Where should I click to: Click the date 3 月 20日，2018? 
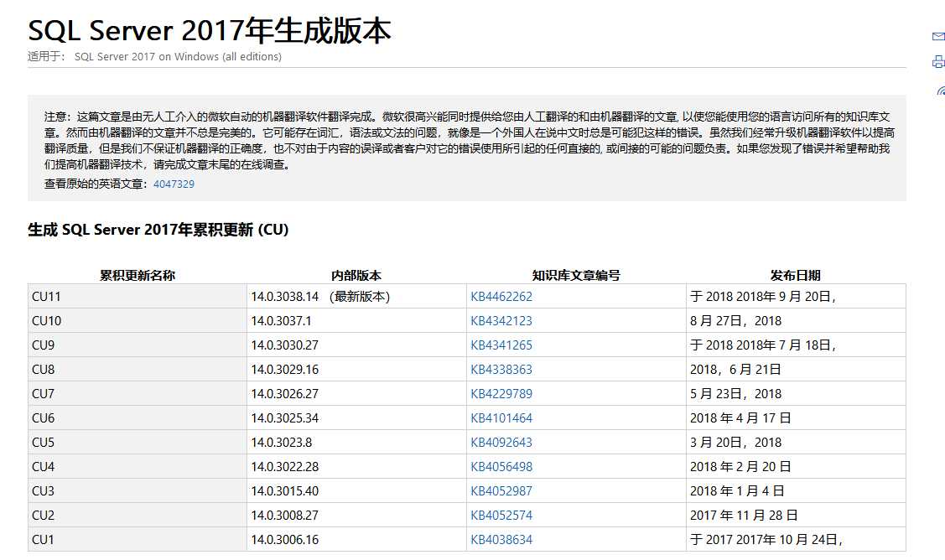pyautogui.click(x=735, y=443)
